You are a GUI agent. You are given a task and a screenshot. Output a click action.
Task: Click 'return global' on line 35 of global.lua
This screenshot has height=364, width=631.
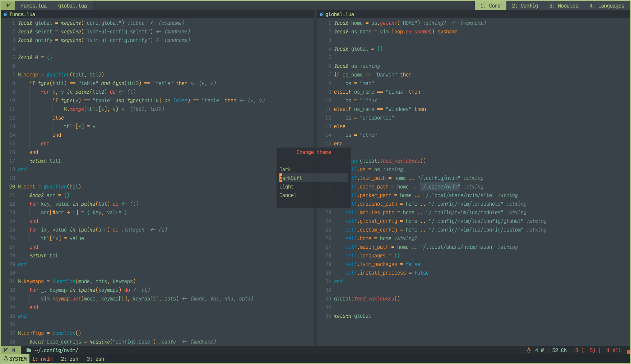(x=353, y=316)
